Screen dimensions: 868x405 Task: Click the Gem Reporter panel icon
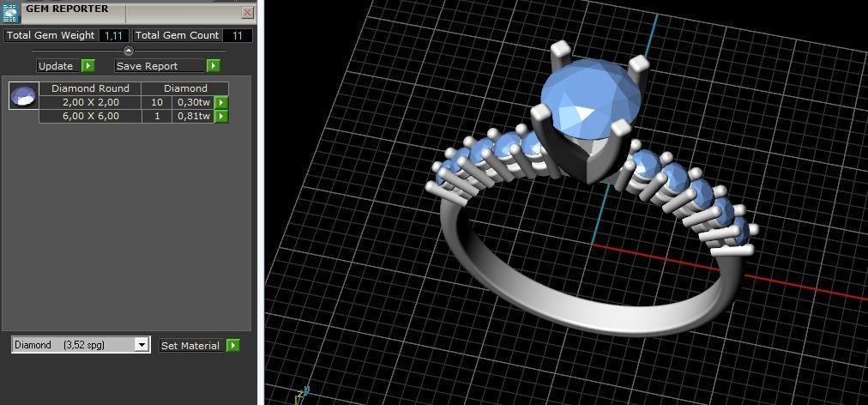point(11,12)
